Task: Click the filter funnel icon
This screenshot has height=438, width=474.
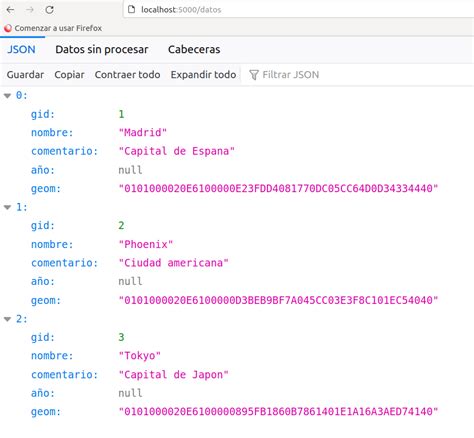Action: (x=254, y=75)
